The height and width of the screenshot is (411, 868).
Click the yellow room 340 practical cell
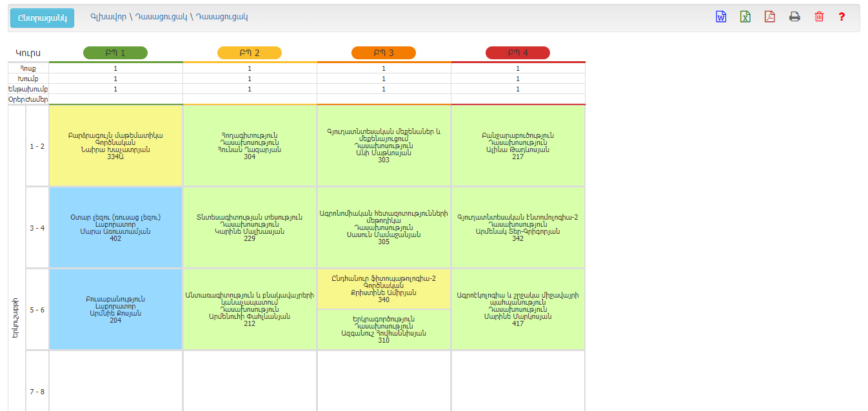384,289
